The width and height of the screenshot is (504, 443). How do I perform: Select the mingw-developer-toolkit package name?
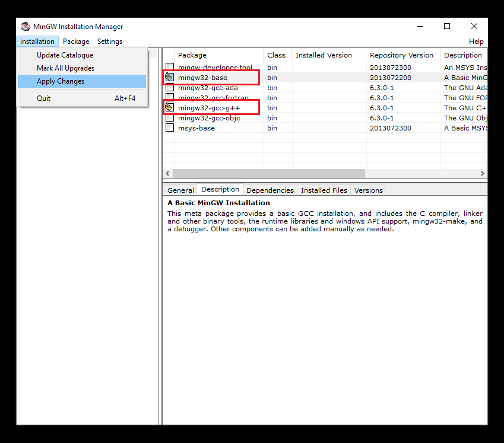218,68
